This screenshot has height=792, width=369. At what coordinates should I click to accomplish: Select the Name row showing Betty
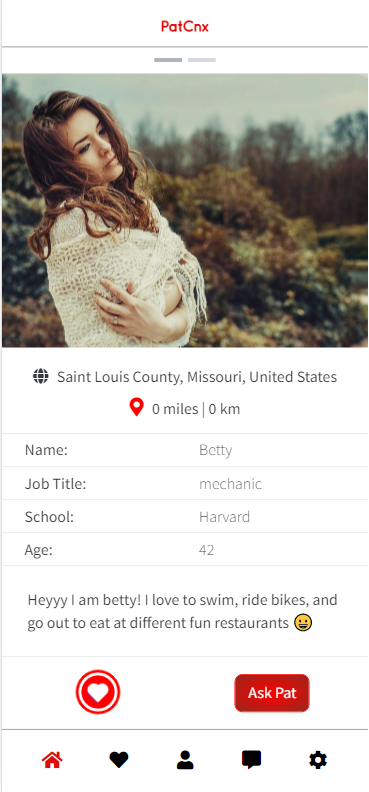[185, 450]
